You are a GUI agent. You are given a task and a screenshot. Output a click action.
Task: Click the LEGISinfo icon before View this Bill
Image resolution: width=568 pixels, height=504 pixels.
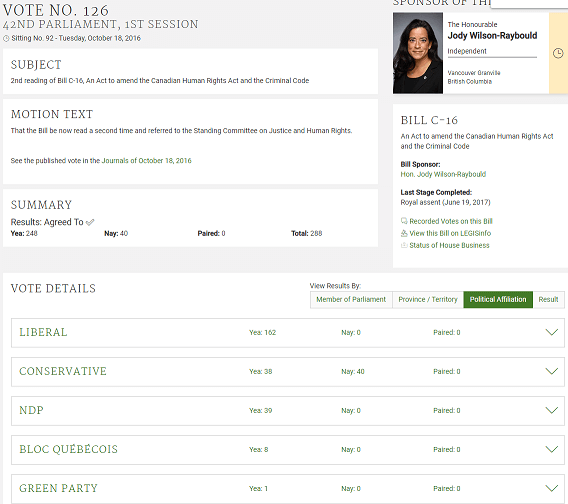[x=404, y=233]
